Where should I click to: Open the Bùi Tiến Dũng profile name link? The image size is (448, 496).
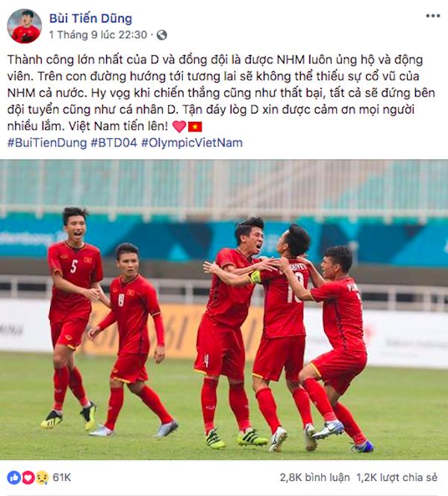(91, 19)
